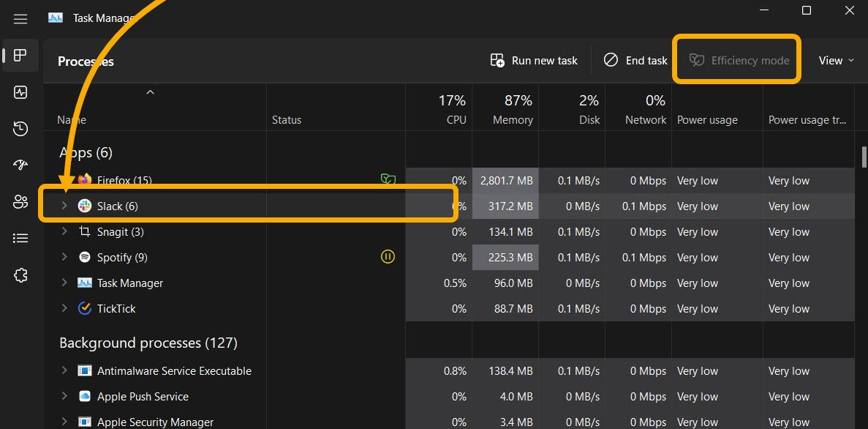Open the Users page in sidebar
The height and width of the screenshot is (429, 868).
coord(20,201)
